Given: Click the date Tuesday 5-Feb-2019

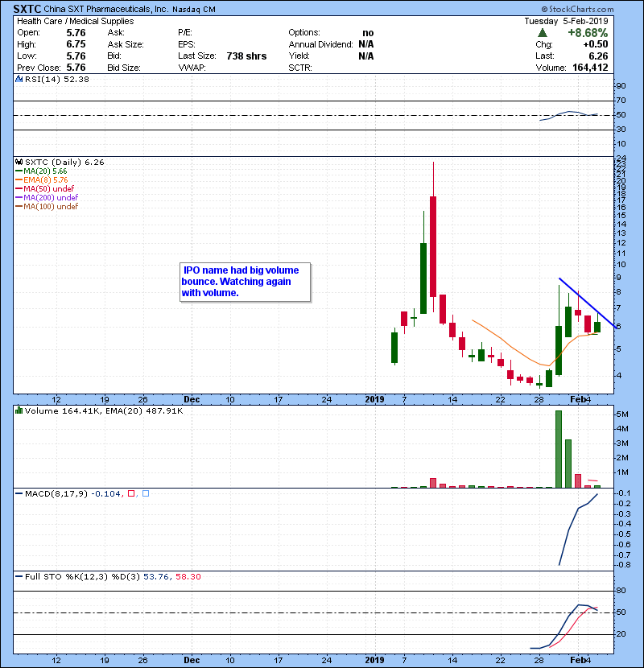Looking at the screenshot, I should [566, 21].
